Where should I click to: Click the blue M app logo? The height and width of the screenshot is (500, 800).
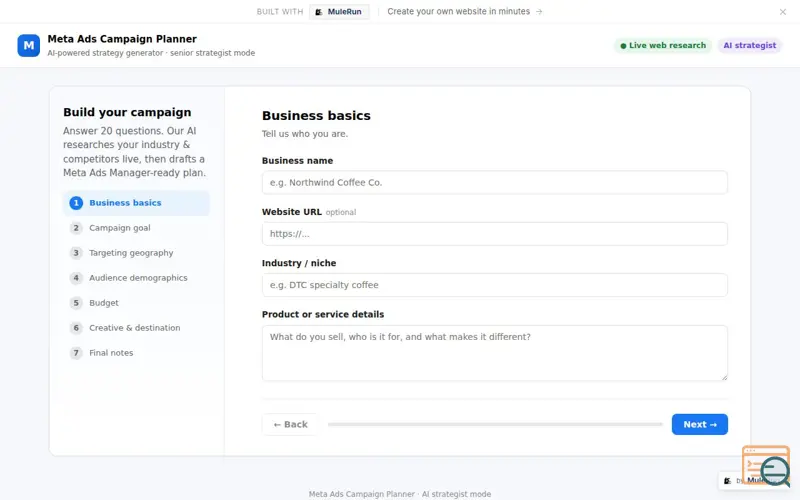(29, 45)
